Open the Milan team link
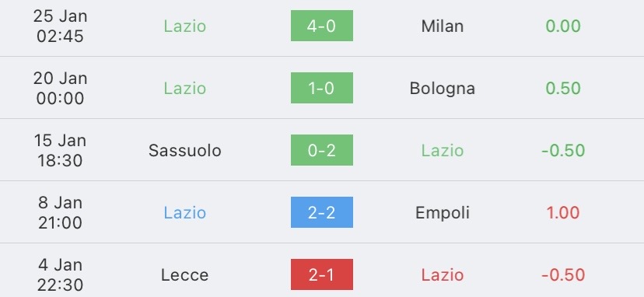This screenshot has width=644, height=297. 443,26
